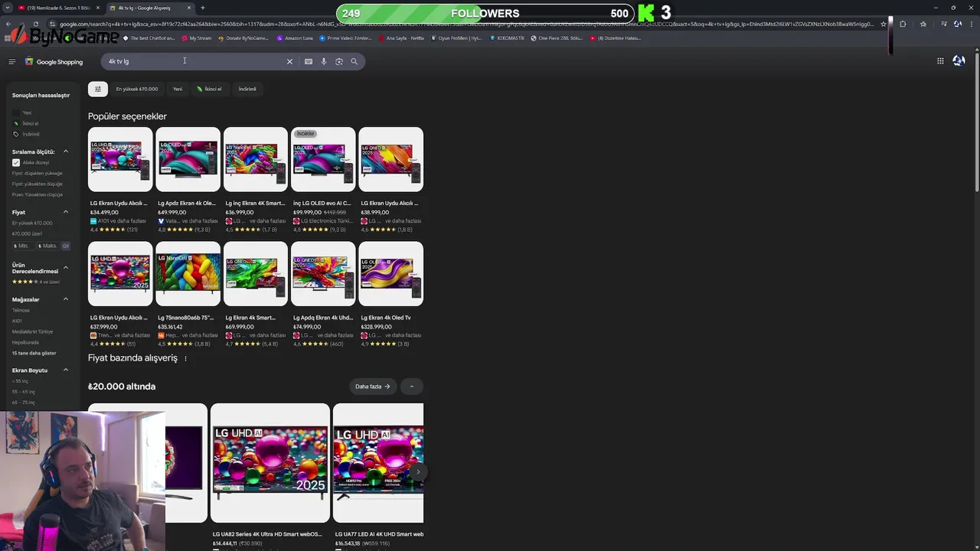The height and width of the screenshot is (551, 980).
Task: Select 'İndirimli' in sidebar filters
Action: click(26, 134)
